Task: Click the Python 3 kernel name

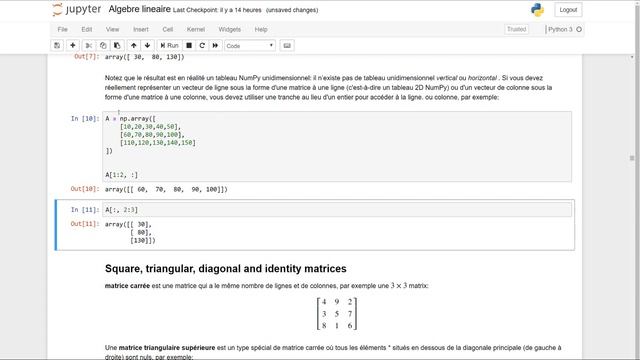Action: 560,29
